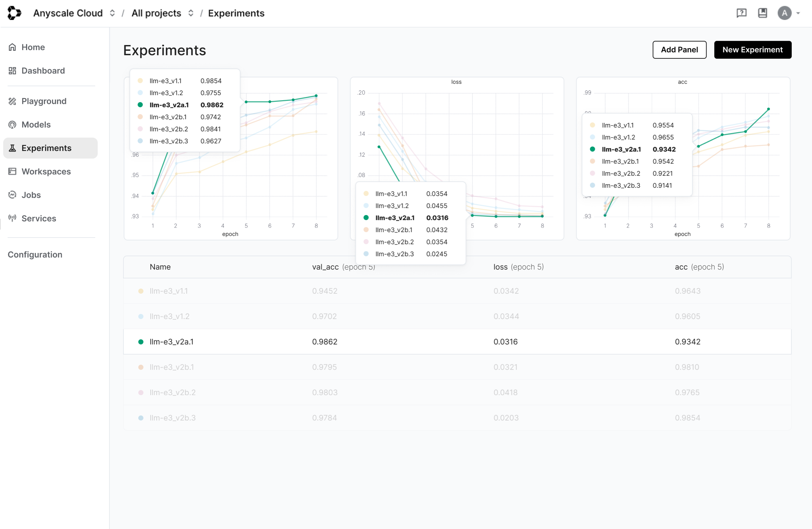
Task: Click acc 0.9810 for llm-e3_v2b.1
Action: click(687, 367)
